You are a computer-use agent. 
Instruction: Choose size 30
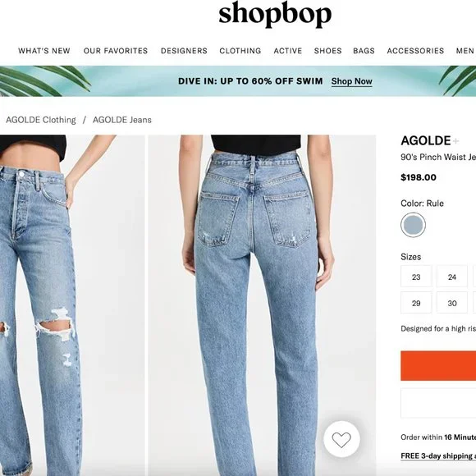tap(452, 303)
